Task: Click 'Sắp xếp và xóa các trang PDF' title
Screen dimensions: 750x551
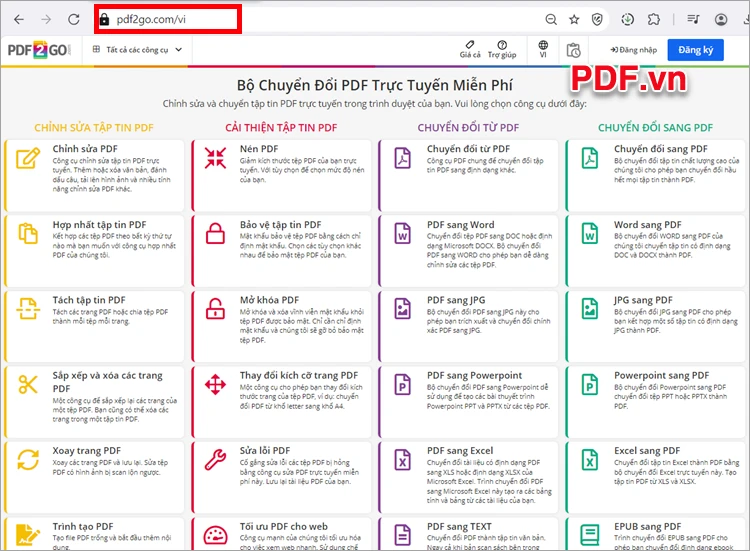Action: point(108,382)
